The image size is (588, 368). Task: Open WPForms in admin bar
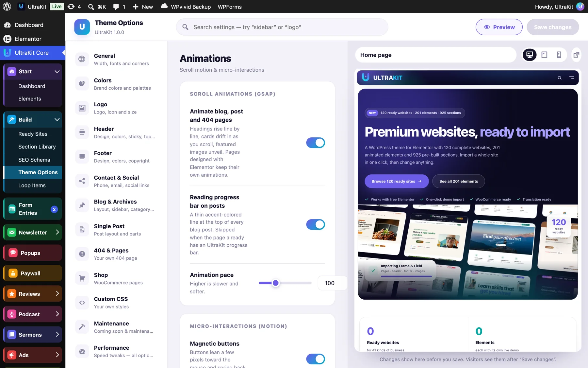(x=230, y=7)
